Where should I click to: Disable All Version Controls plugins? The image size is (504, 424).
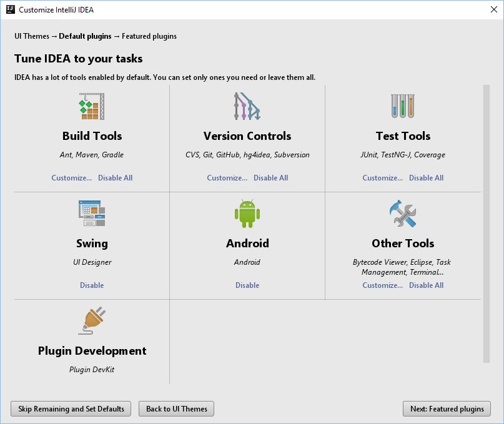pyautogui.click(x=270, y=178)
